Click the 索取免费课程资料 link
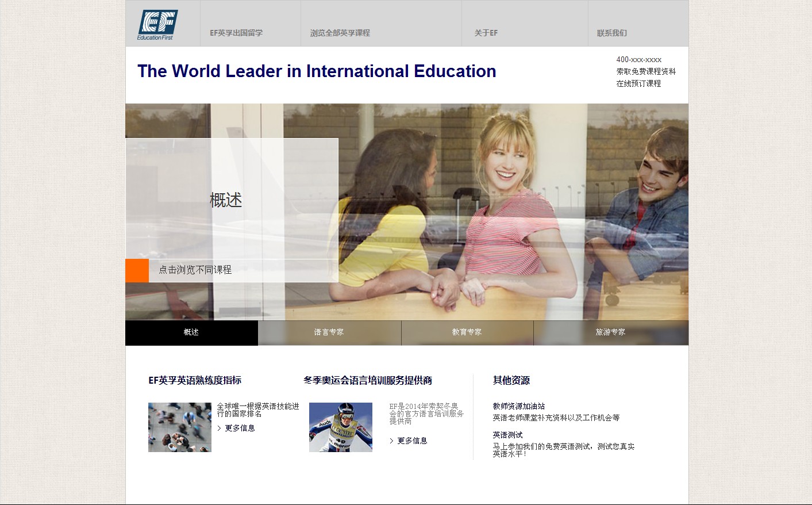The height and width of the screenshot is (505, 812). tap(646, 71)
